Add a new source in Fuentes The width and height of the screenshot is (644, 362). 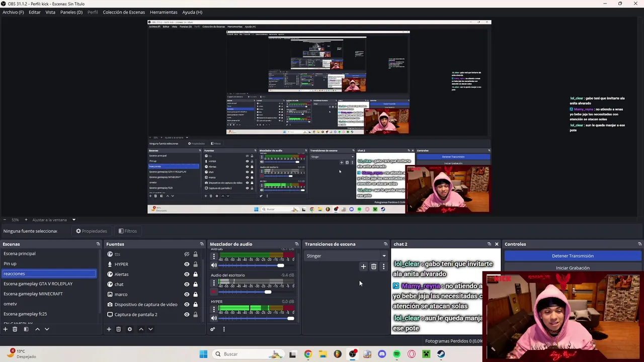(x=109, y=329)
